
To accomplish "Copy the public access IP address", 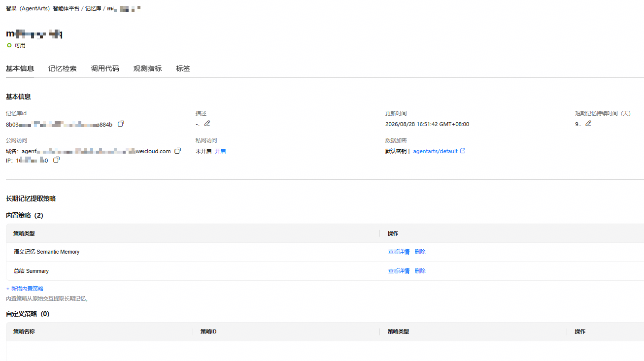I will 56,160.
